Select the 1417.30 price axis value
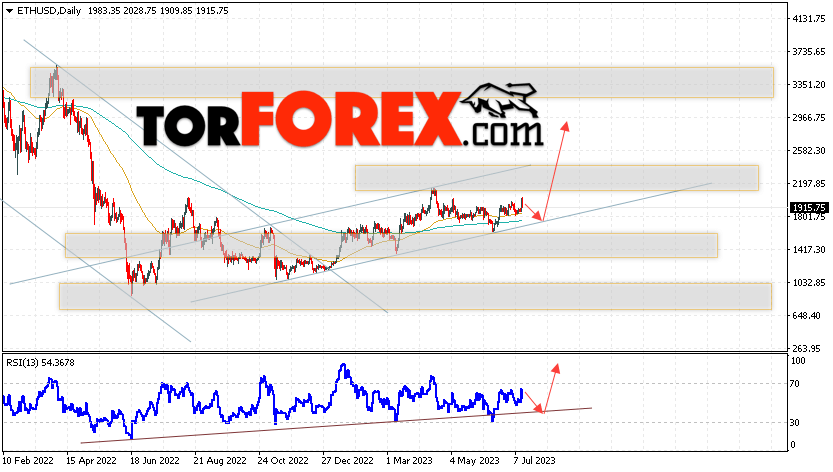This screenshot has width=833, height=472. tap(809, 249)
